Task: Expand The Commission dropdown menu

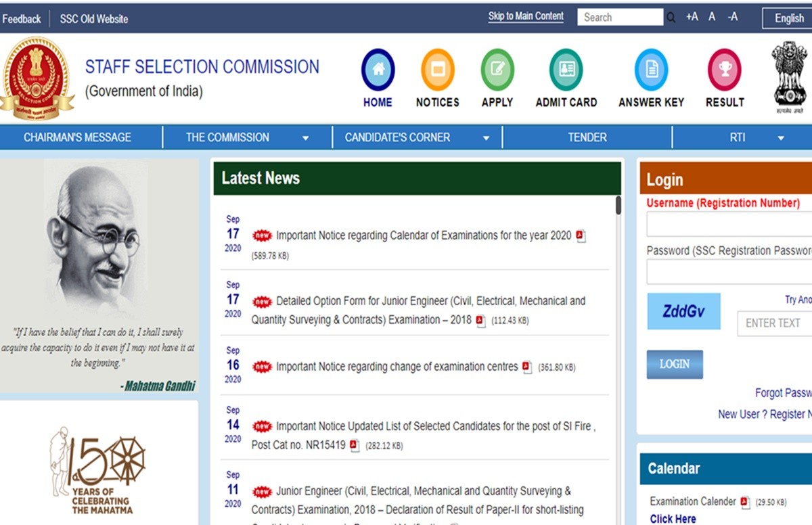Action: point(305,138)
